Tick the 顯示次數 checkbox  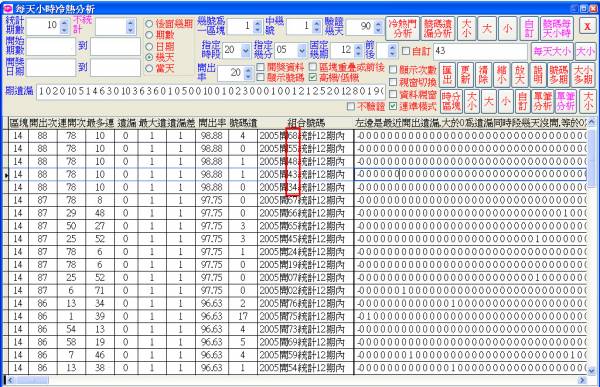[x=393, y=70]
